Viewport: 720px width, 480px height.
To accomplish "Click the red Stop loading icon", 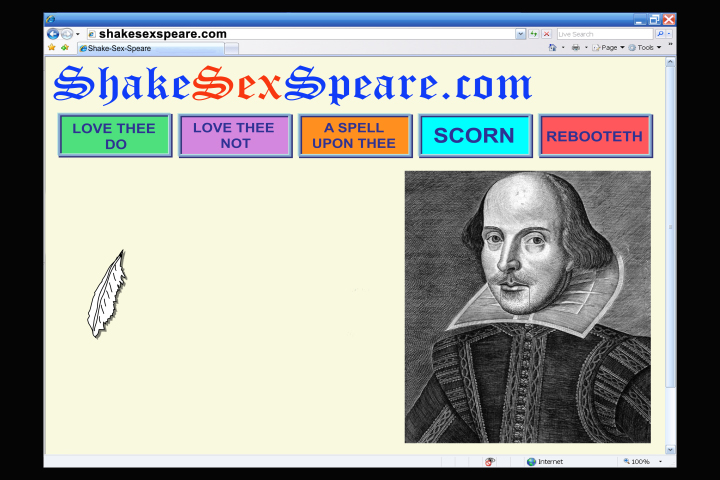I will point(546,34).
